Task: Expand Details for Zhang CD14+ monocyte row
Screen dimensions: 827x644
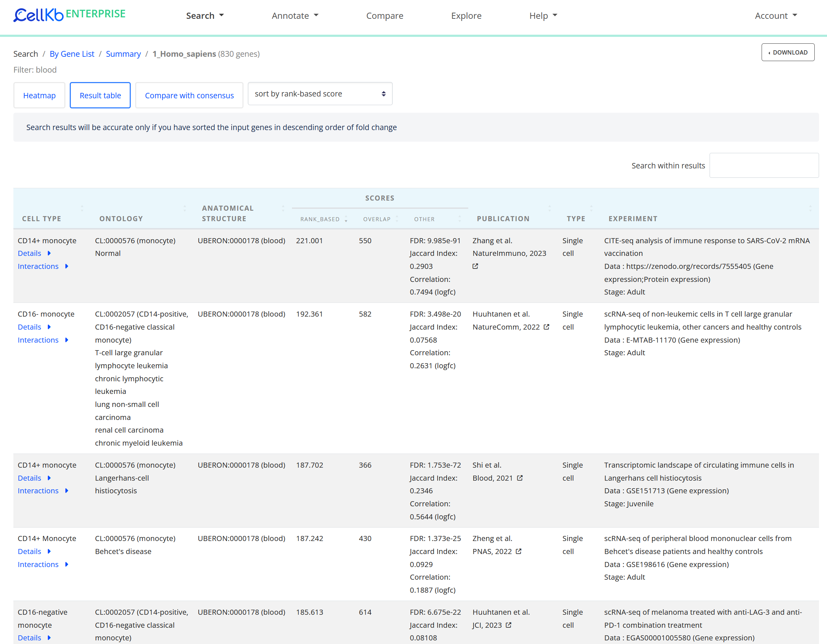Action: (x=34, y=253)
